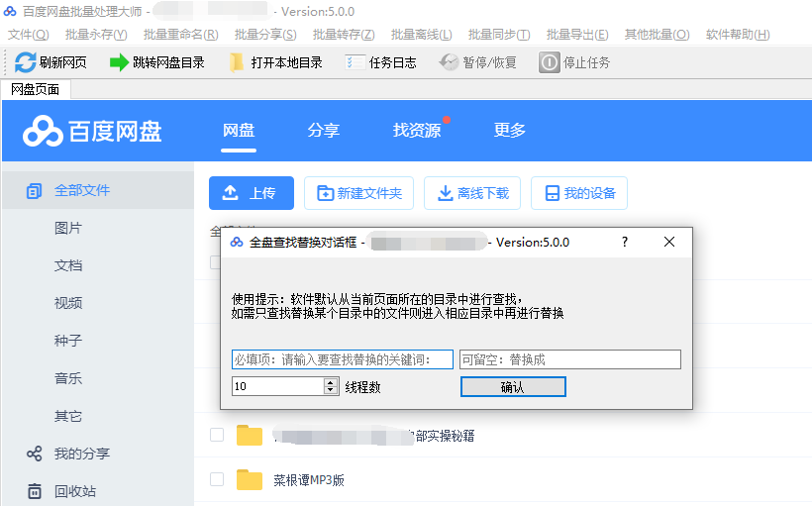Screen dimensions: 812x506
Task: Open the 其他批量(O) menu
Action: [x=658, y=35]
